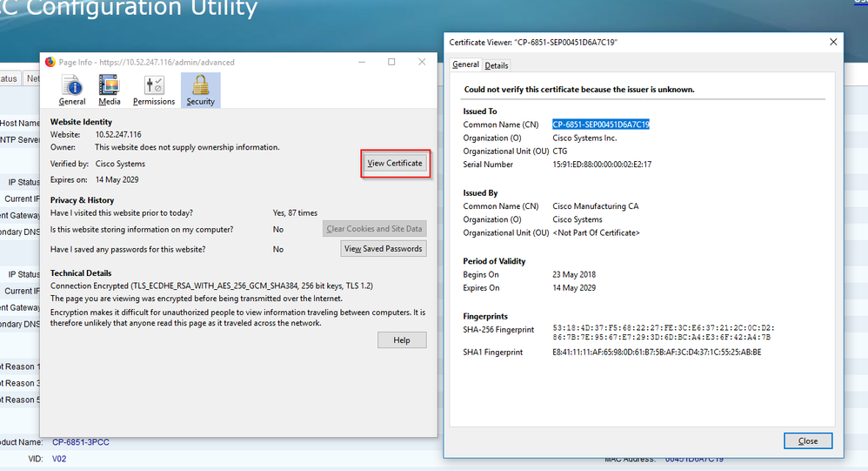Click the certificate verification warning message
868x471 pixels.
coord(579,90)
